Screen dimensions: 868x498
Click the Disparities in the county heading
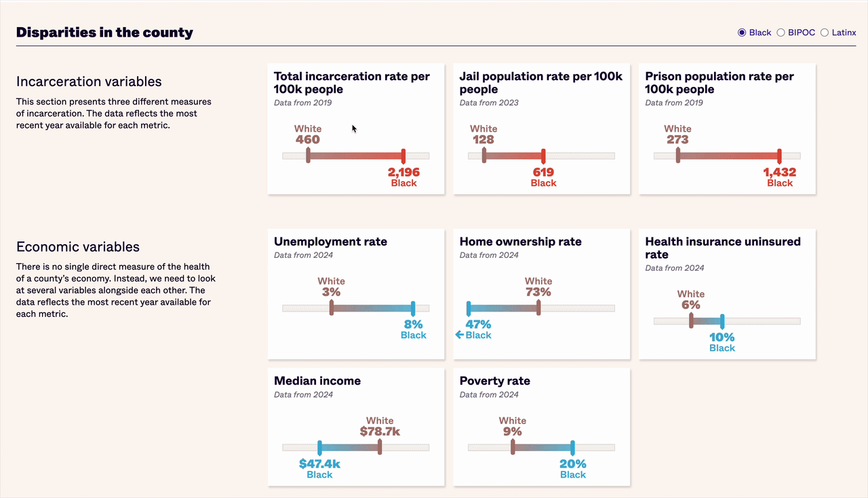pyautogui.click(x=104, y=32)
